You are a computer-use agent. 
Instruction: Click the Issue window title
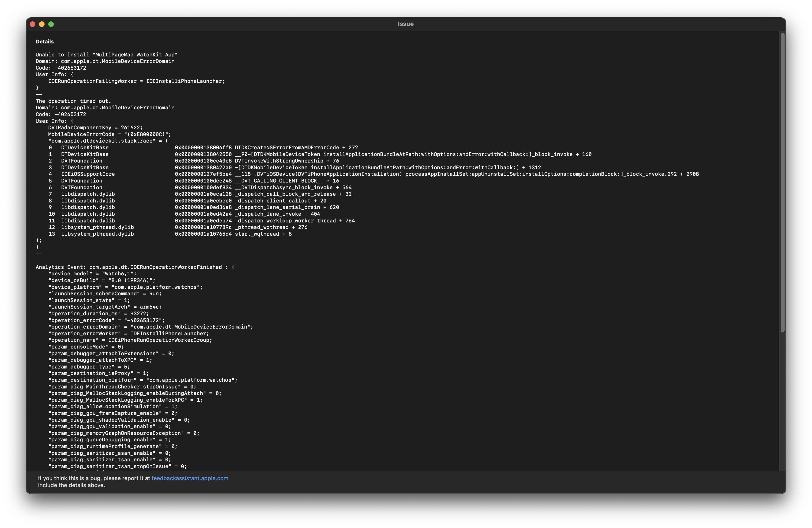[406, 24]
